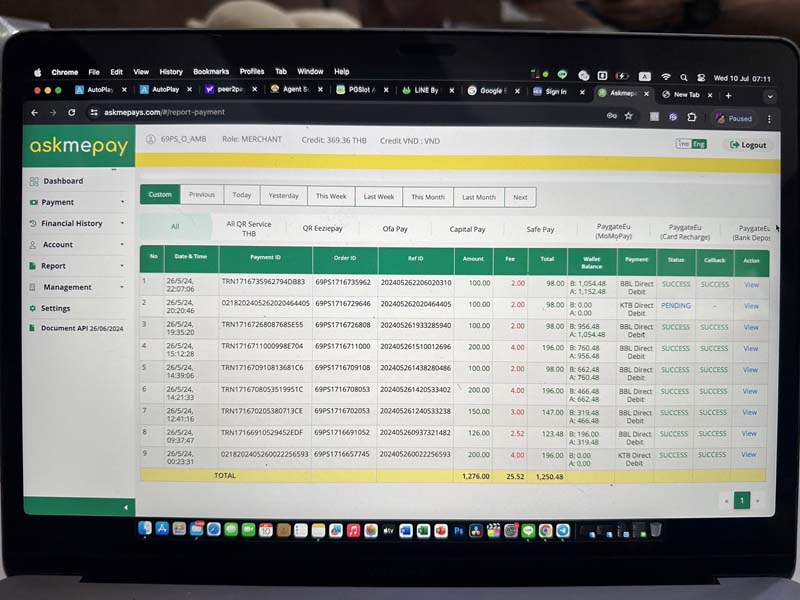The height and width of the screenshot is (600, 800).
Task: Select the Eng language option
Action: [x=698, y=144]
